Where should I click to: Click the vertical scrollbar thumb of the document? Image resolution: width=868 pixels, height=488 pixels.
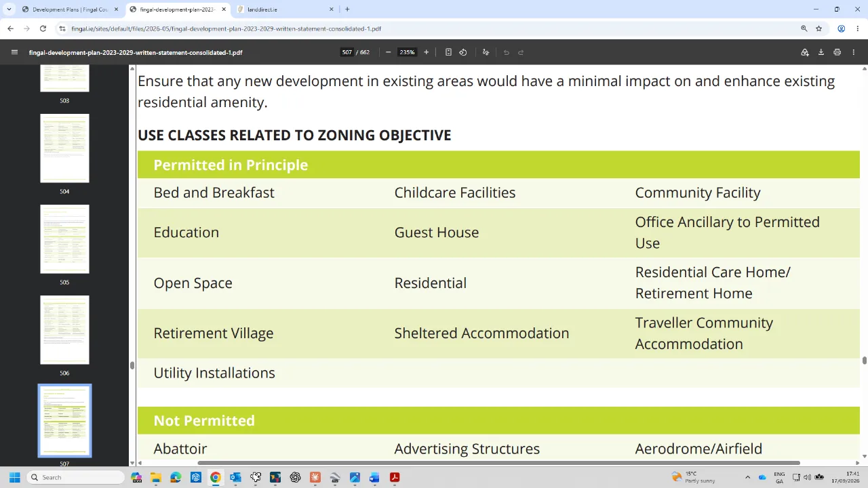pyautogui.click(x=864, y=360)
